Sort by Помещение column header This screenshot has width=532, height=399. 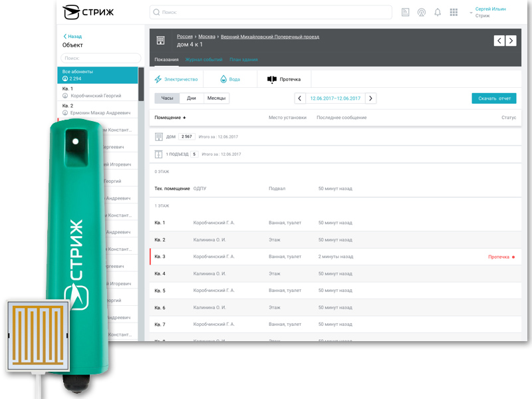coord(170,118)
